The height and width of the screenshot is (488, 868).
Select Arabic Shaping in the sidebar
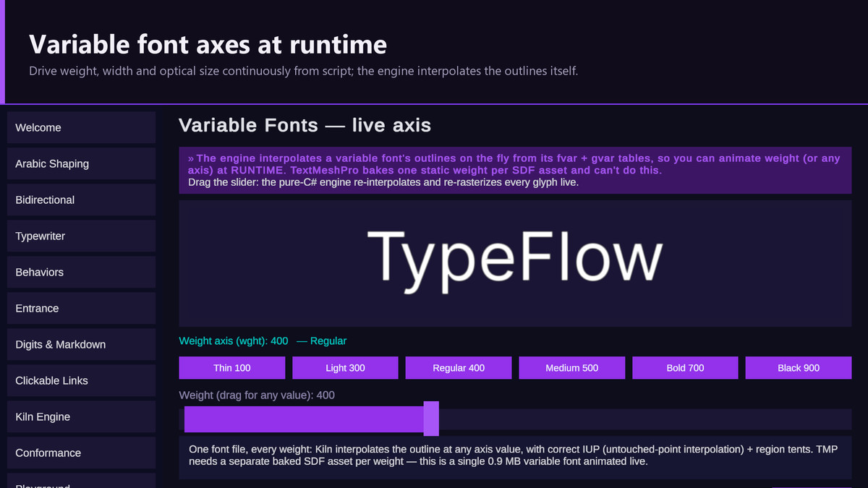click(81, 163)
